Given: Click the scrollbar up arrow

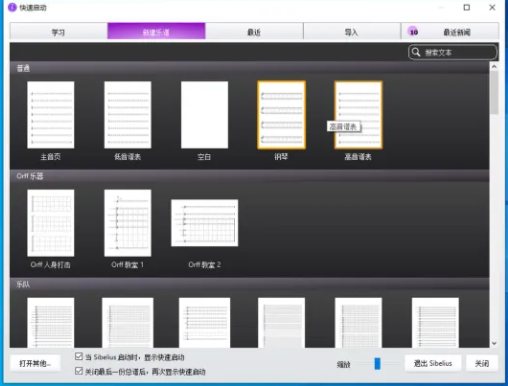Looking at the screenshot, I should click(x=494, y=67).
